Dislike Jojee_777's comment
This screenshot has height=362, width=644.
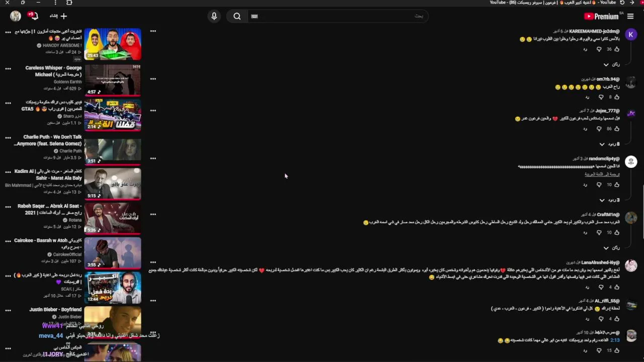pyautogui.click(x=599, y=129)
